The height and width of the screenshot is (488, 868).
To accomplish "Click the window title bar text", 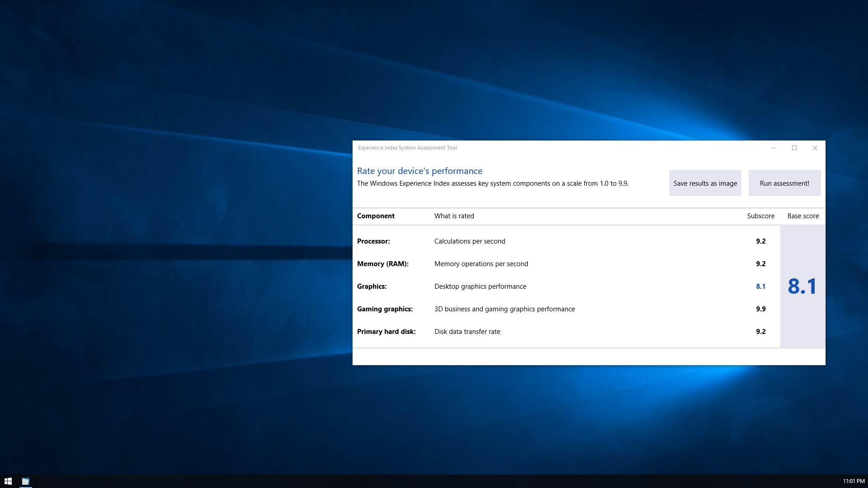I will click(407, 148).
